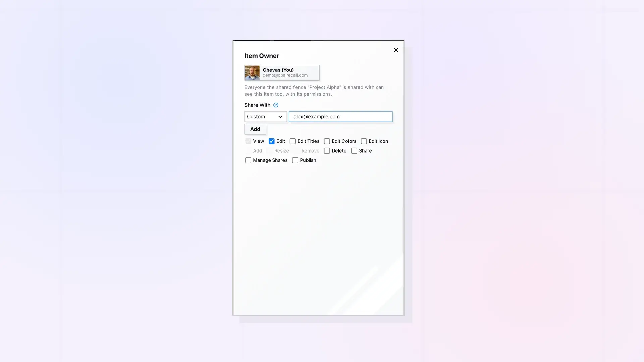Check the Share permission
The height and width of the screenshot is (362, 644).
click(354, 151)
